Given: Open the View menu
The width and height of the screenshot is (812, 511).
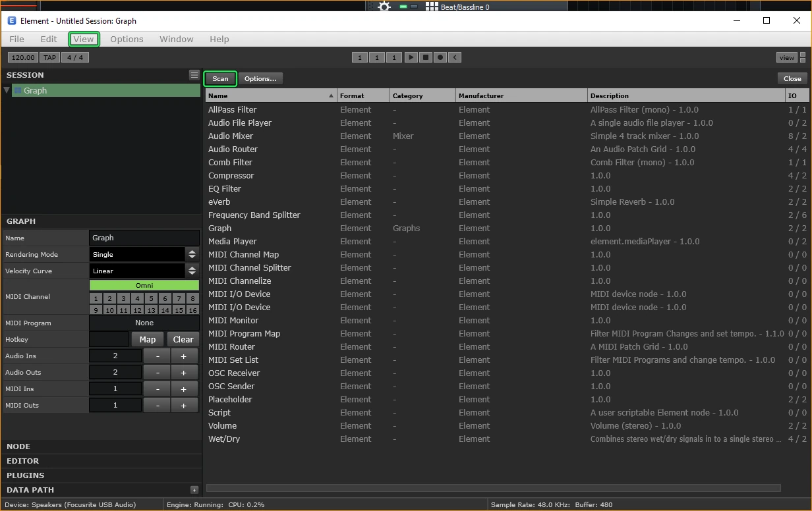Looking at the screenshot, I should click(x=84, y=39).
